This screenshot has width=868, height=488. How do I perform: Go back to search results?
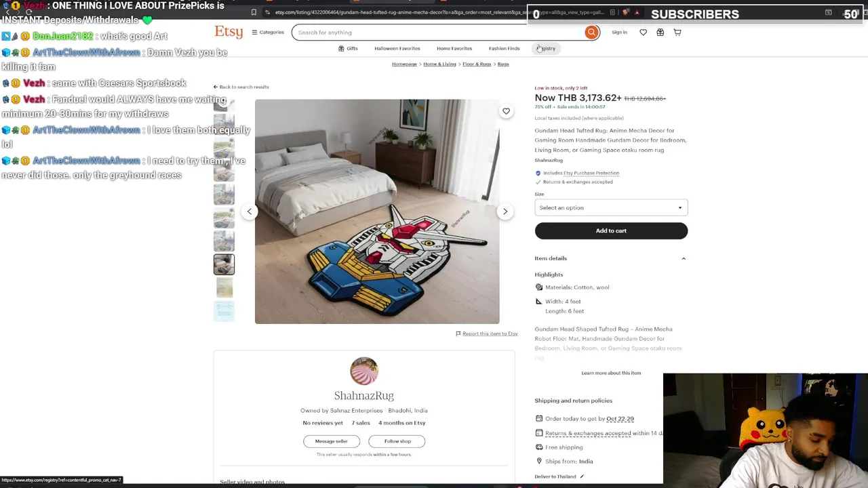click(x=241, y=87)
